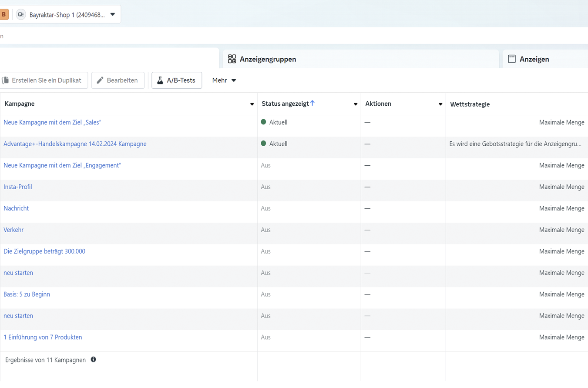Click Maximale Menge in the Basis: 5 zu Beginn row
588x388 pixels.
coord(562,294)
